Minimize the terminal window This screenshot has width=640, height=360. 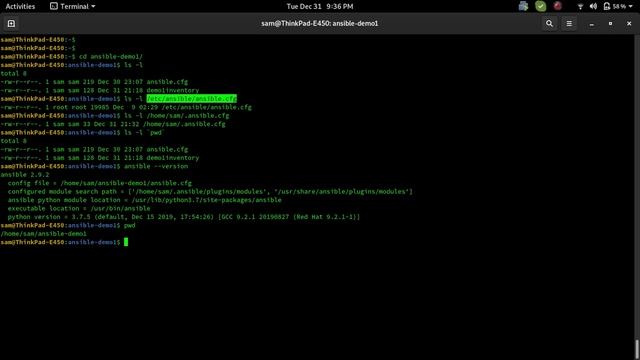[x=591, y=24]
